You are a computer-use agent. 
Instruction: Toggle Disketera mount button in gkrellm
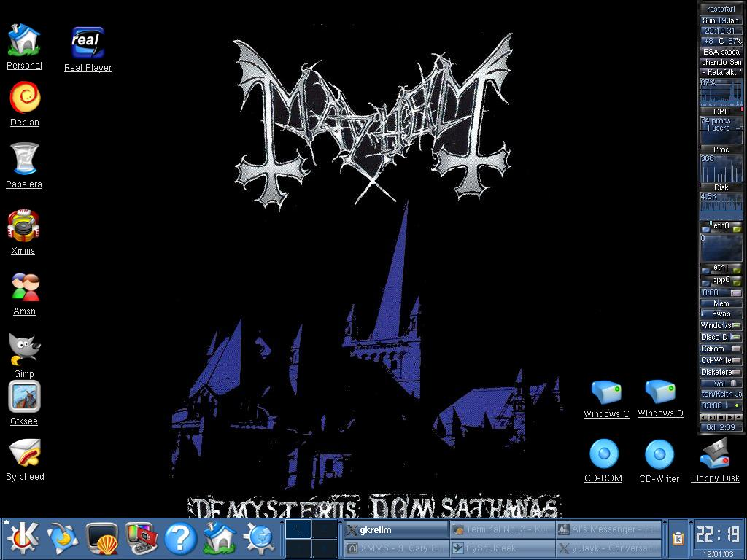pyautogui.click(x=737, y=372)
